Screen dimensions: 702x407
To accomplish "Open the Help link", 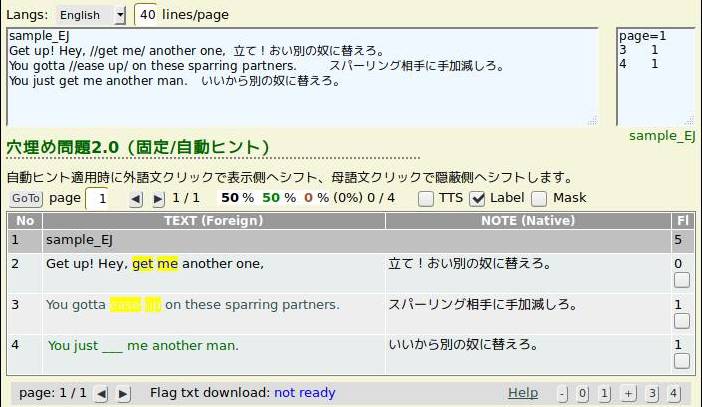I will pyautogui.click(x=522, y=393).
